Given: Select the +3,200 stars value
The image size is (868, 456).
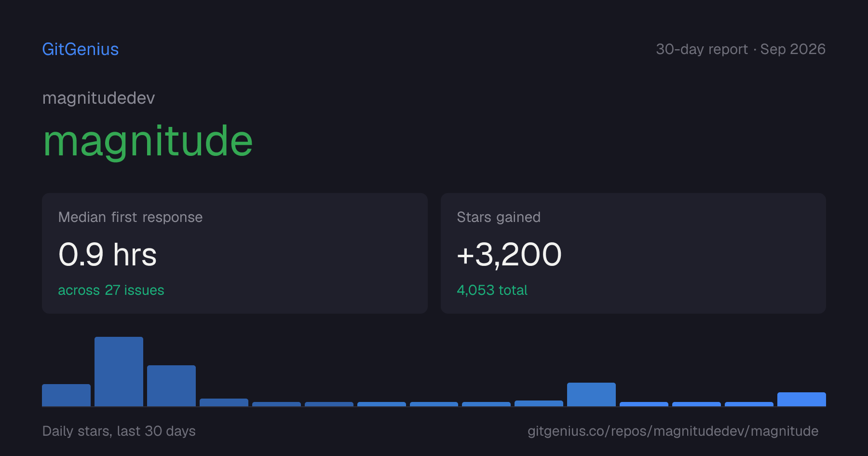Looking at the screenshot, I should (509, 254).
